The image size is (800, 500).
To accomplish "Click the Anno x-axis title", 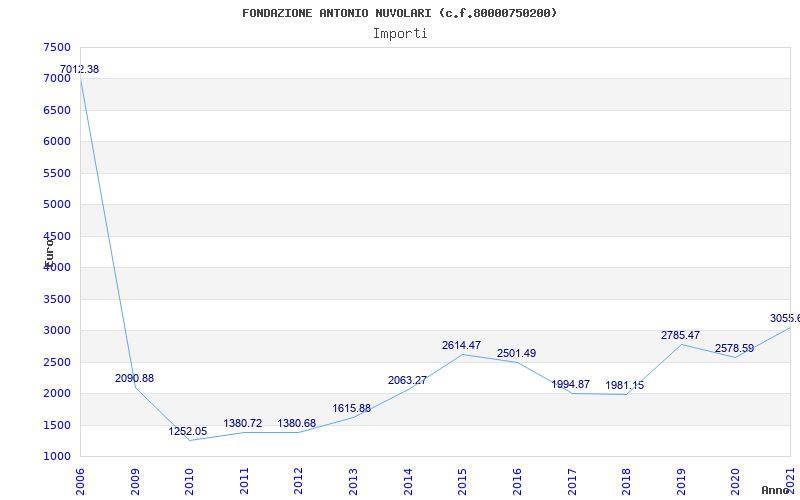I will click(775, 490).
